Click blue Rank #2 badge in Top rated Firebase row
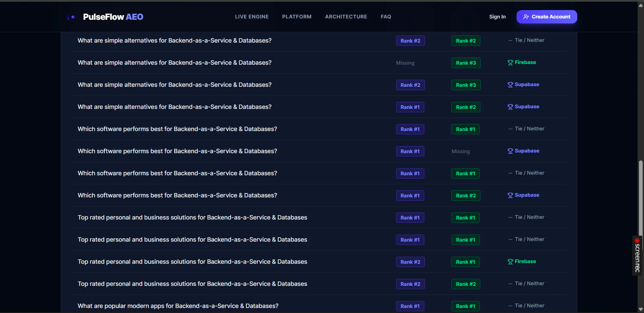Image resolution: width=644 pixels, height=313 pixels. click(411, 262)
